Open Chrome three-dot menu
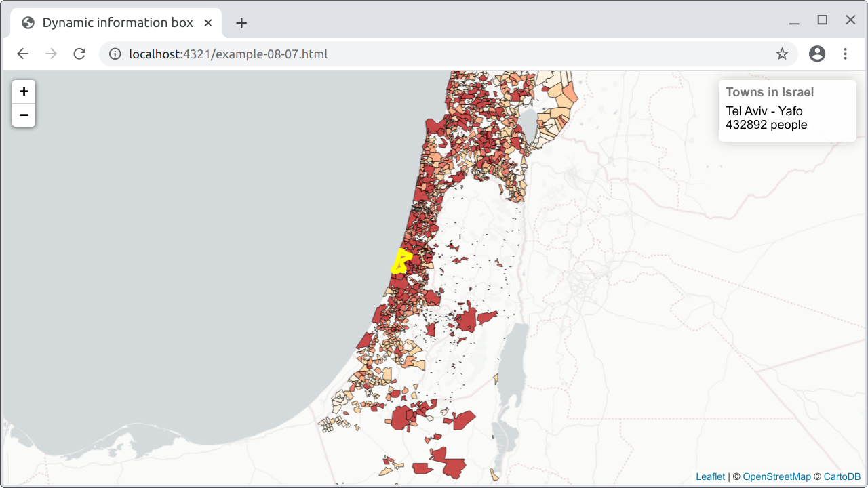This screenshot has width=868, height=488. point(845,54)
